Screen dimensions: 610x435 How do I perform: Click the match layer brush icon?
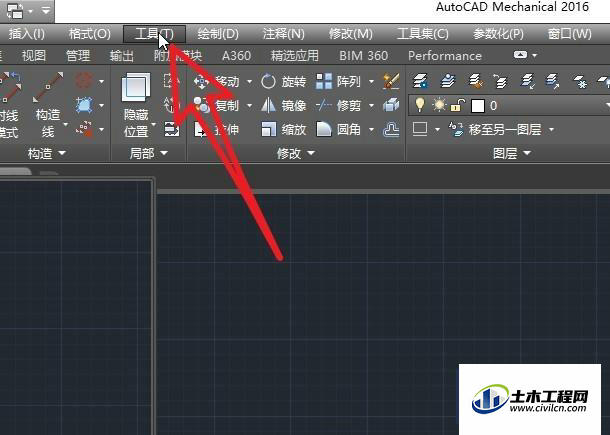coord(475,81)
